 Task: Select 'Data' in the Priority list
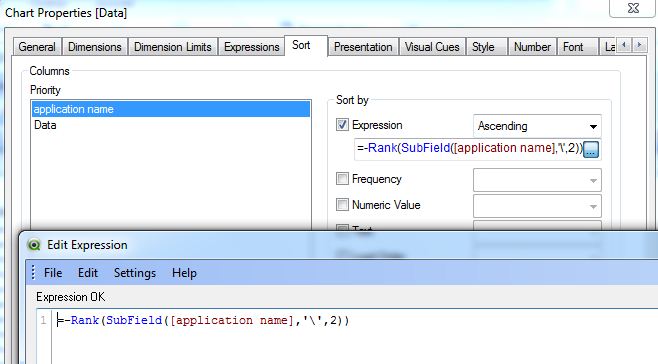point(171,125)
